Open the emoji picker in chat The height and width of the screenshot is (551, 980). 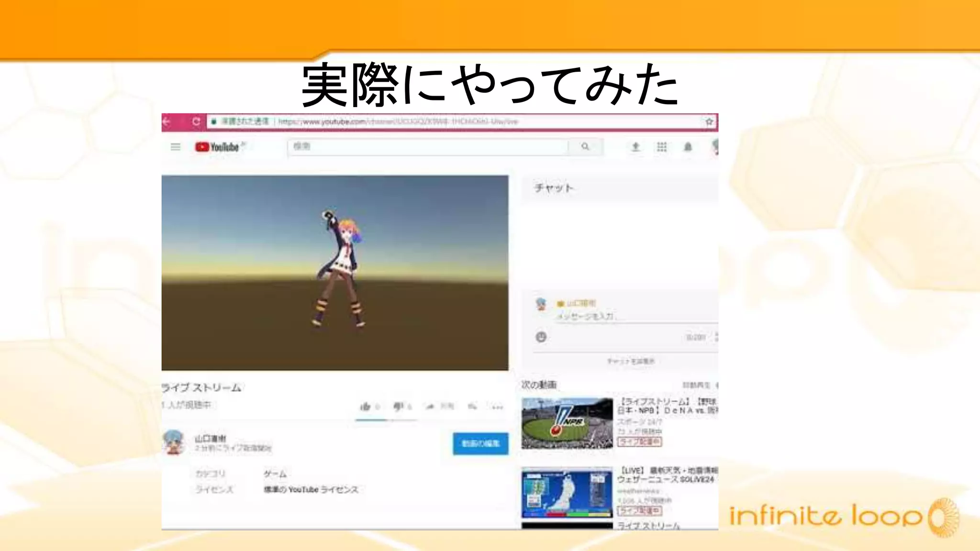coord(541,337)
